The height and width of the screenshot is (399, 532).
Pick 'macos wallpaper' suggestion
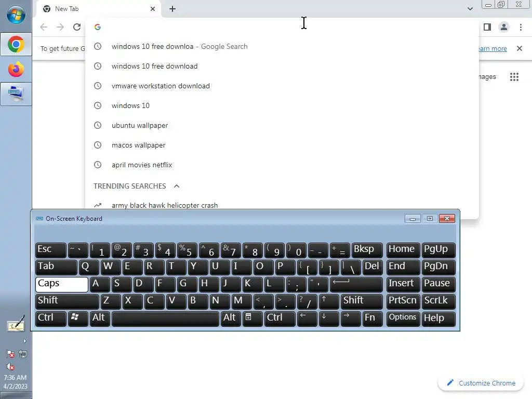click(x=282, y=145)
